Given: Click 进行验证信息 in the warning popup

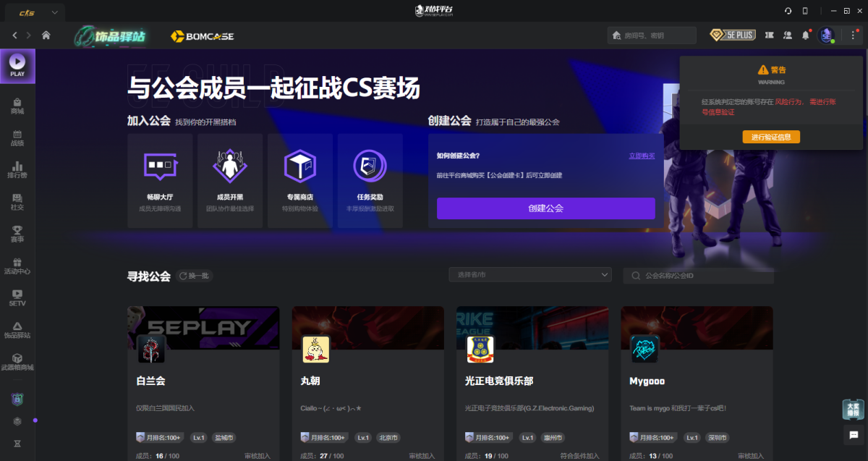Looking at the screenshot, I should 771,137.
